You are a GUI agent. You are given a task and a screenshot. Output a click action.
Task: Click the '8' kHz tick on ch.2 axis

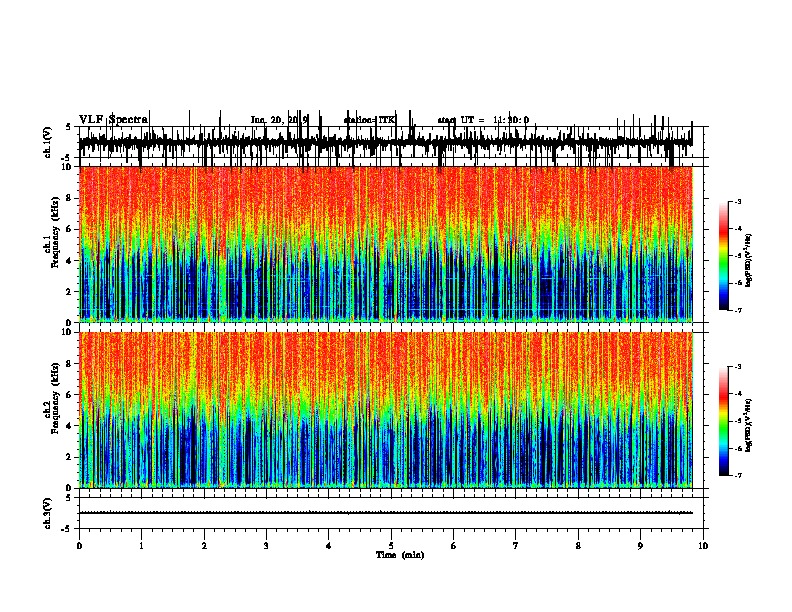[x=70, y=364]
